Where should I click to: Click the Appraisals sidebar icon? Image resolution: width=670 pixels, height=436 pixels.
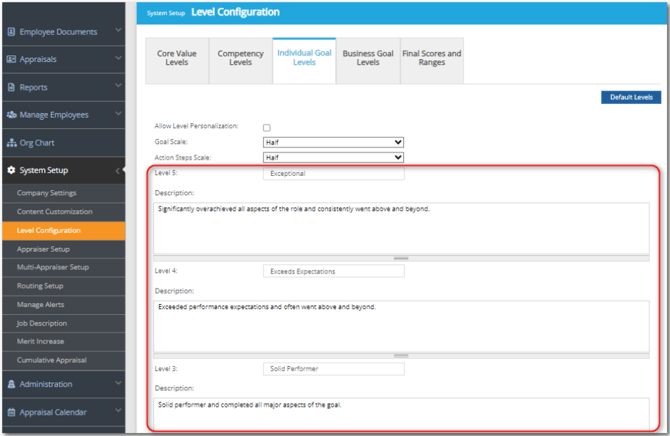coord(11,59)
